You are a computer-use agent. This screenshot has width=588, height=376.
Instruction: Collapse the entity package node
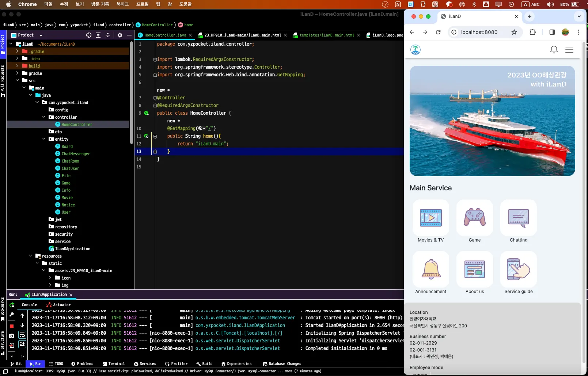click(x=44, y=139)
